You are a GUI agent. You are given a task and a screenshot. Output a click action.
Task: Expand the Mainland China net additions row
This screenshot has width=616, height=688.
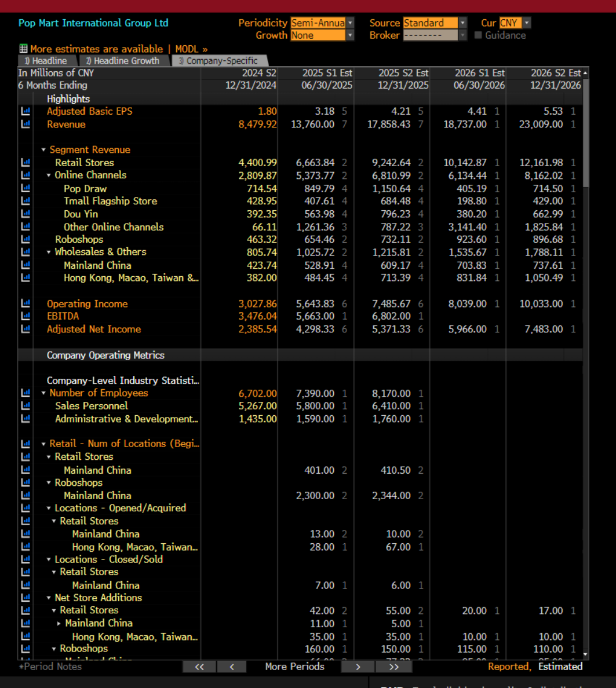coord(59,624)
